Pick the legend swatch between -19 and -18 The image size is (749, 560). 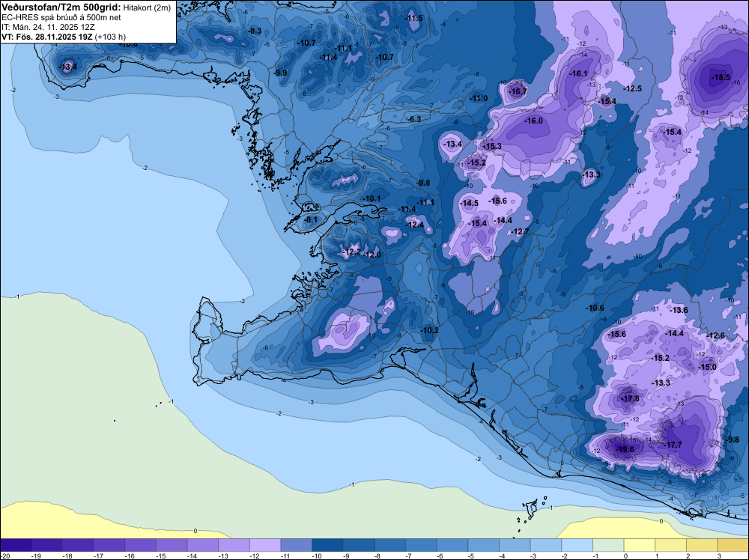46,545
